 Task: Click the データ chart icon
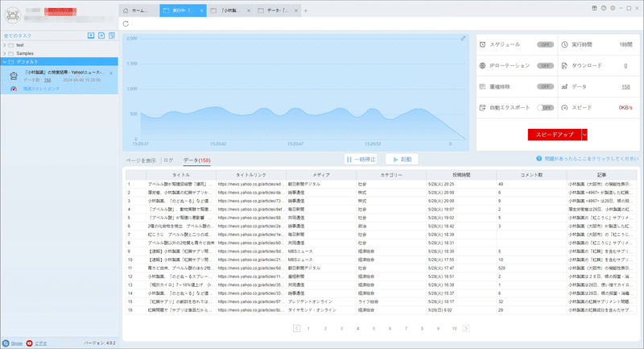pyautogui.click(x=564, y=87)
